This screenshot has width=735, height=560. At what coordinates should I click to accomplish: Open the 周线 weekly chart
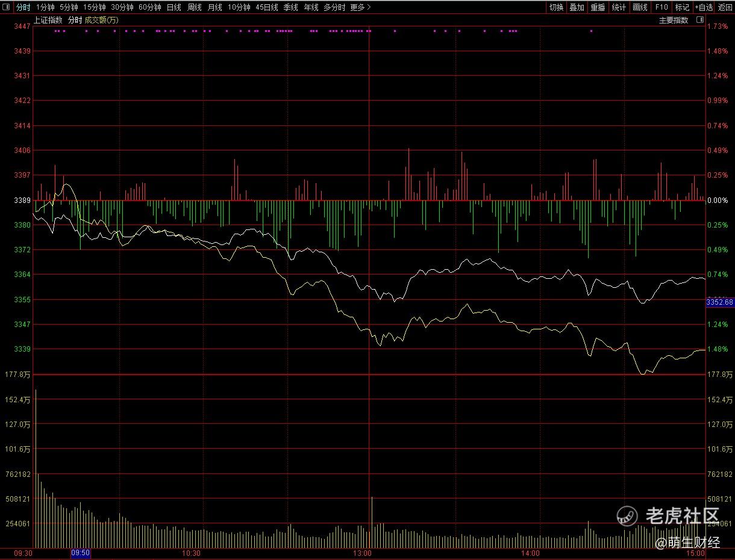[195, 8]
